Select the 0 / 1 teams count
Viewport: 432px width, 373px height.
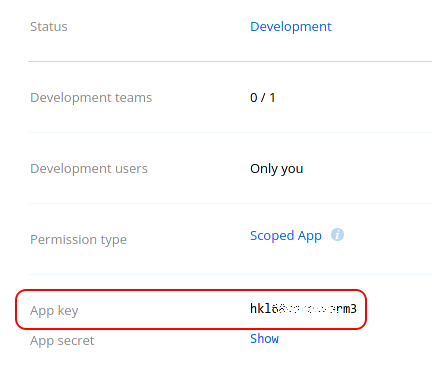click(x=263, y=98)
